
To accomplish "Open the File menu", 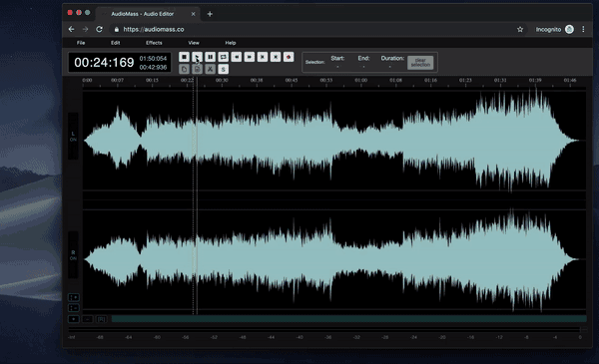I will click(x=81, y=43).
